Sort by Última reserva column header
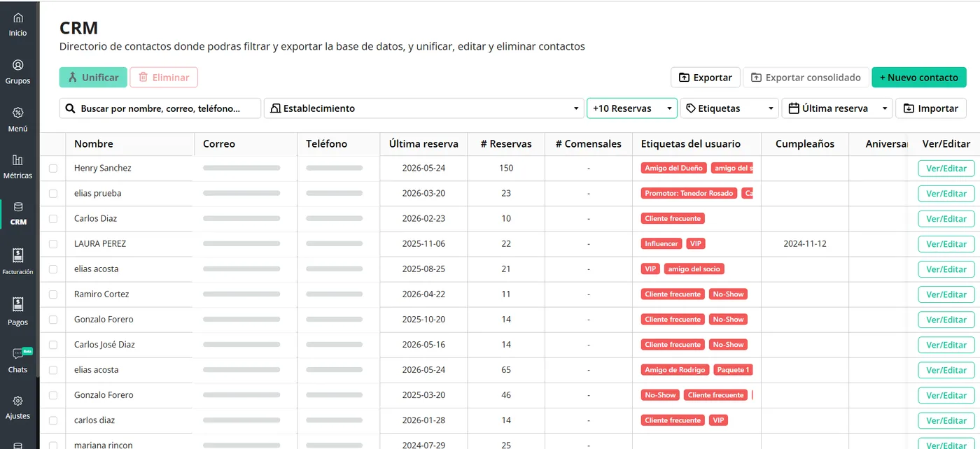This screenshot has width=980, height=449. 423,144
